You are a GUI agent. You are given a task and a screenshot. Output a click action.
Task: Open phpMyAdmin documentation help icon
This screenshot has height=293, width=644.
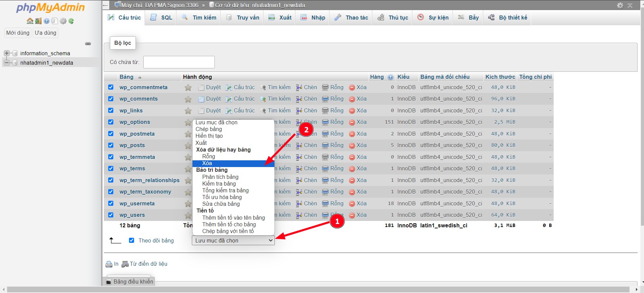coord(47,21)
